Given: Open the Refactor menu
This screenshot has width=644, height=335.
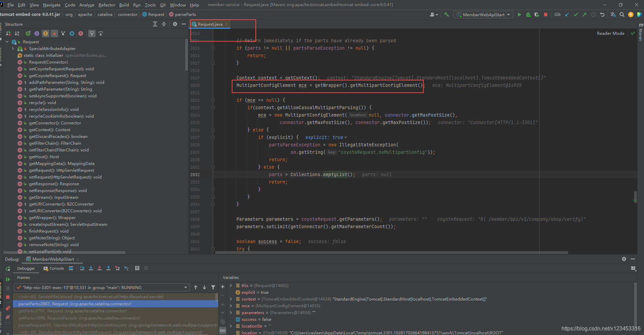Looking at the screenshot, I should (x=107, y=5).
